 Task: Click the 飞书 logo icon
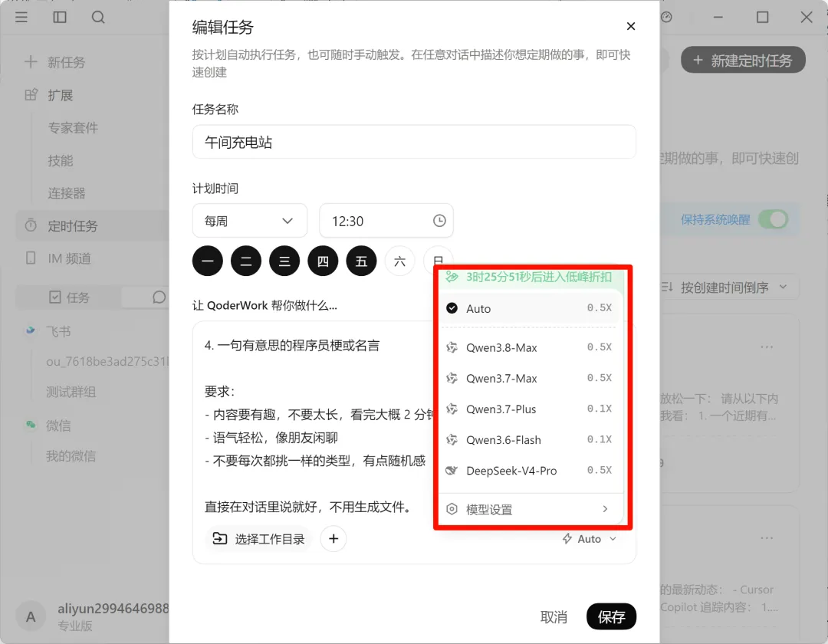click(31, 330)
